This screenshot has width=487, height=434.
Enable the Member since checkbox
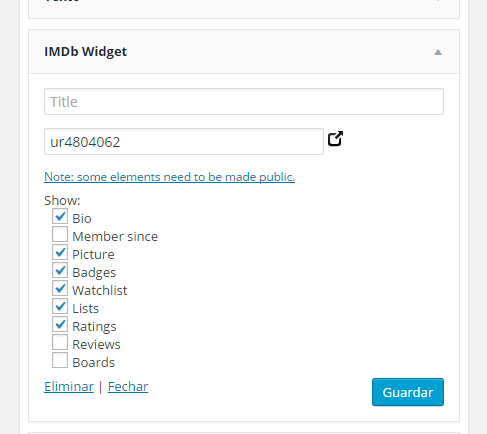point(60,234)
